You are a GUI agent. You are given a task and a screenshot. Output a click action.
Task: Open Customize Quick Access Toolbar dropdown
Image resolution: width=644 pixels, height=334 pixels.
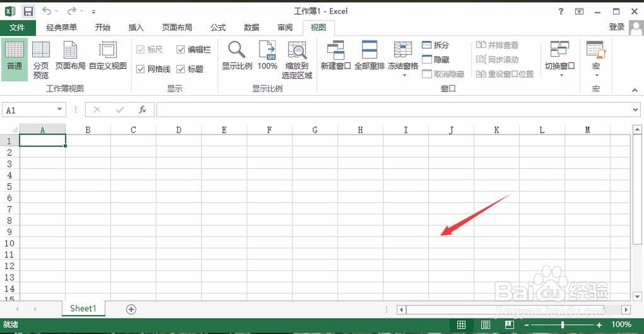[x=93, y=12]
